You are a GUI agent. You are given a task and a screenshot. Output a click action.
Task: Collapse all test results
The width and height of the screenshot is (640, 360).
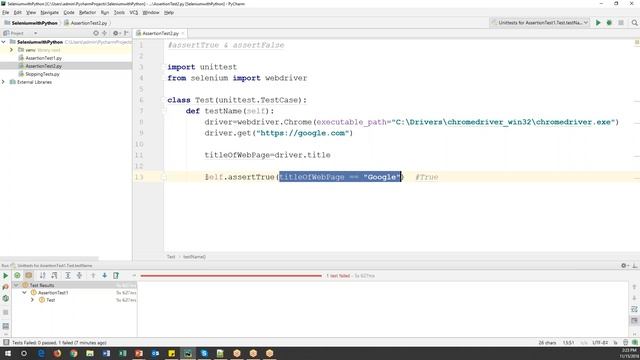(x=79, y=276)
